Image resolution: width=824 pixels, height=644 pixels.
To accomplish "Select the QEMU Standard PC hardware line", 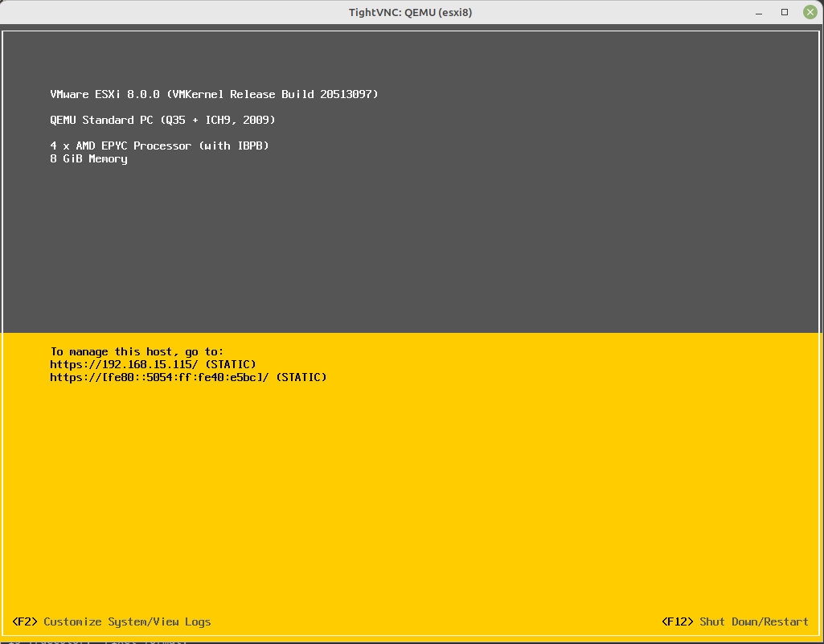I will (163, 121).
